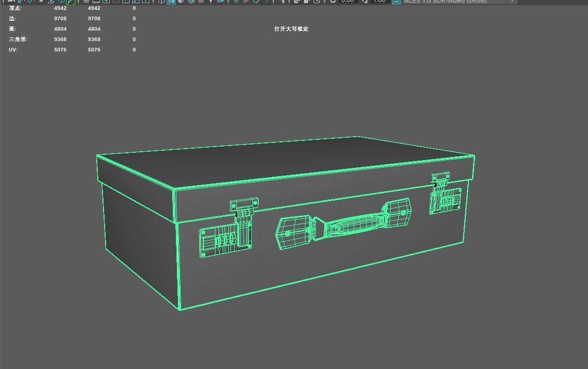588x369 pixels.
Task: Toggle the view transform color management icon
Action: 397,2
